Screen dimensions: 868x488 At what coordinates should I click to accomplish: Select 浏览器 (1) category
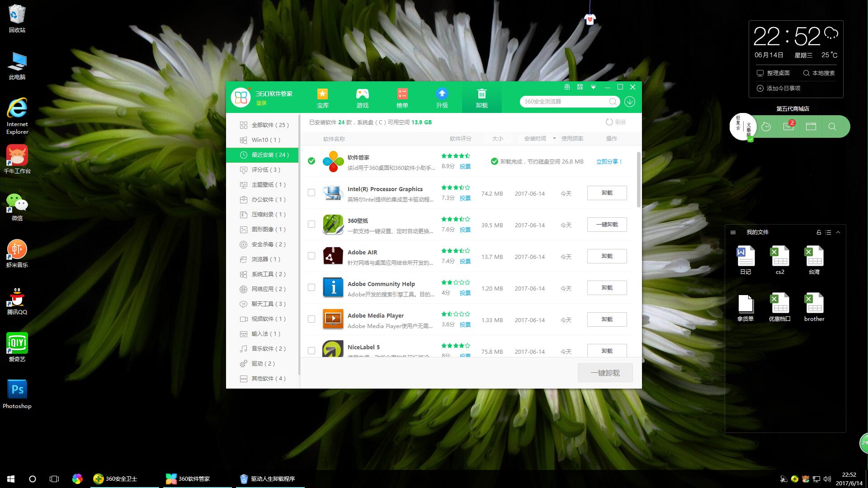[x=263, y=259]
